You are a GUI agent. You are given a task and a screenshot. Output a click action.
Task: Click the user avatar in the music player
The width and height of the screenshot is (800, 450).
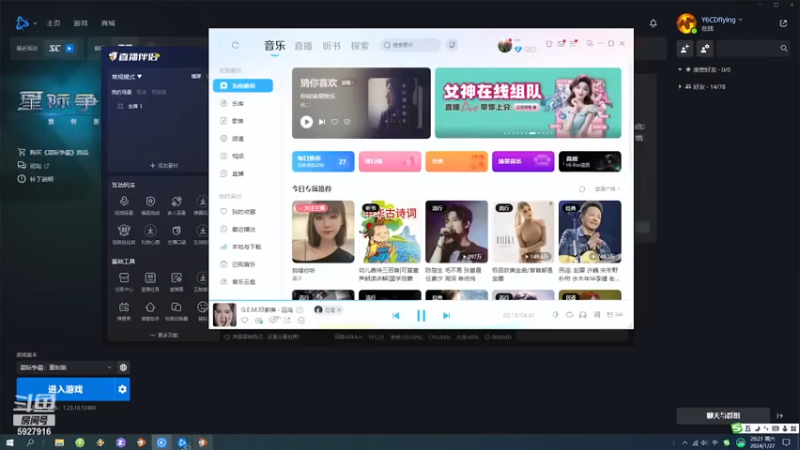(x=505, y=45)
